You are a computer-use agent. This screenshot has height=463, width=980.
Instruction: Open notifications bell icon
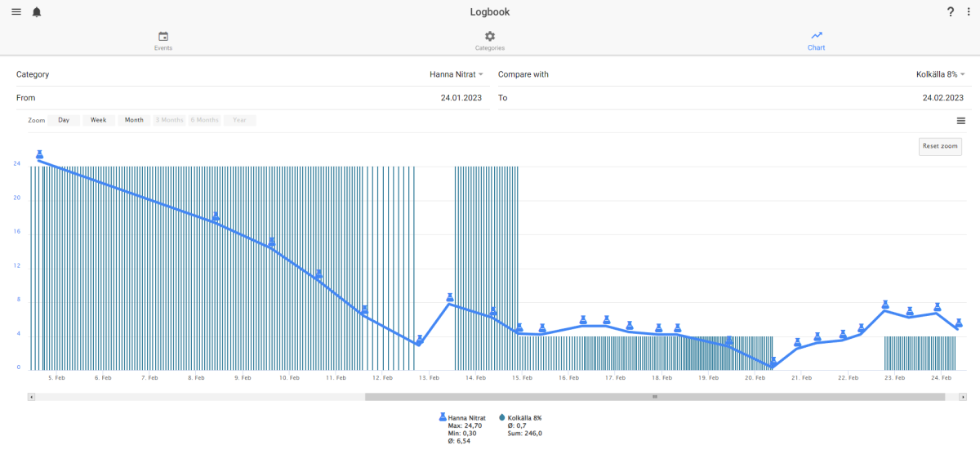[37, 12]
